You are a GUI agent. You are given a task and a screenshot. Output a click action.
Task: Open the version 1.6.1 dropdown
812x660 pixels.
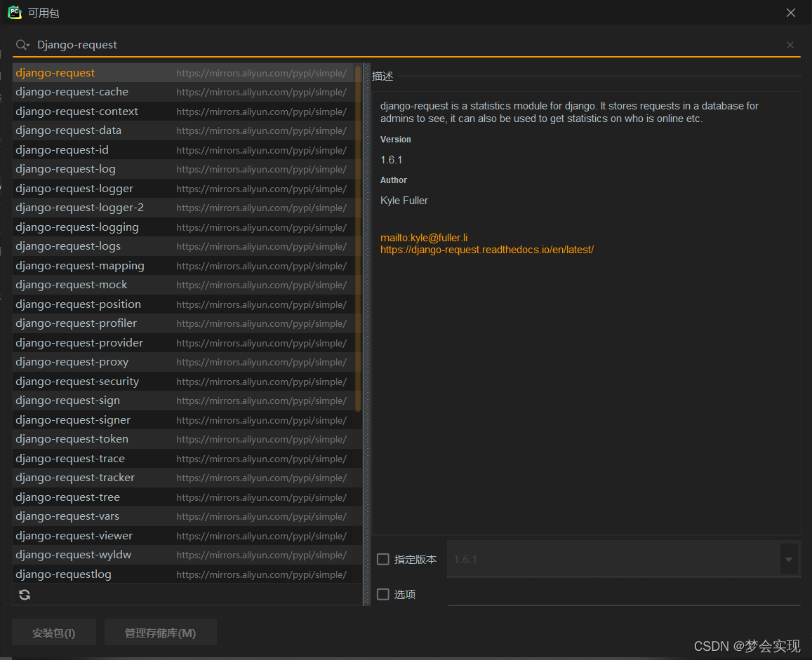click(x=789, y=560)
